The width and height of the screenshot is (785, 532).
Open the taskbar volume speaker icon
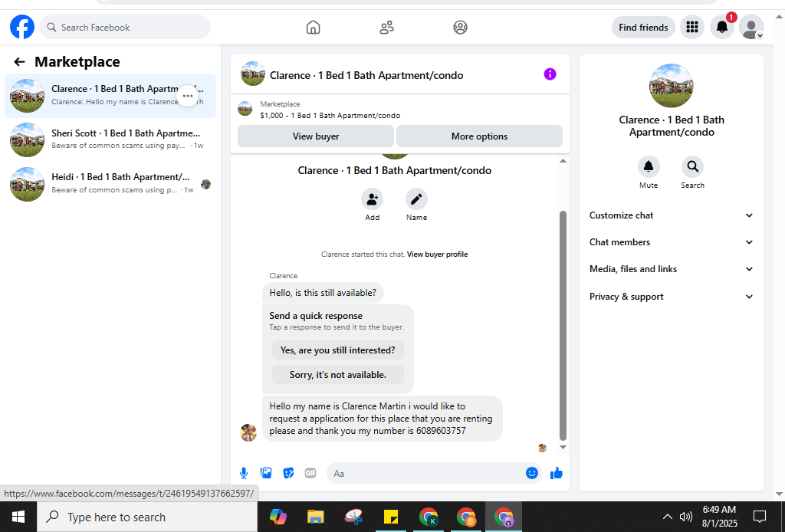pyautogui.click(x=685, y=517)
